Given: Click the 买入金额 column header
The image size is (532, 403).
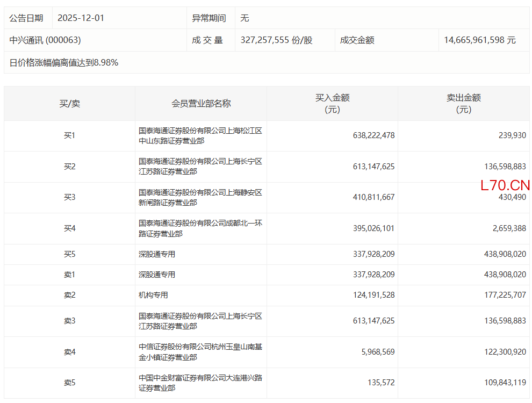Looking at the screenshot, I should click(x=332, y=103).
